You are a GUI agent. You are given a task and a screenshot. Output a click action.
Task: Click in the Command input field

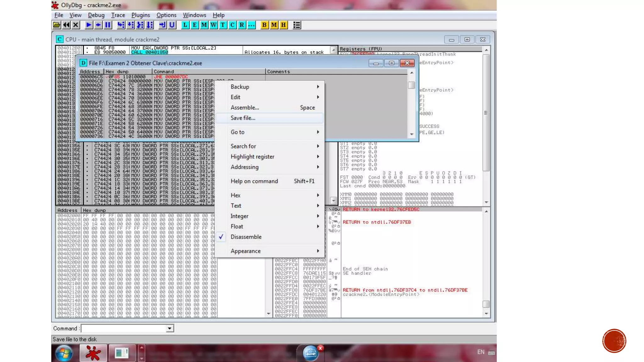[123, 328]
